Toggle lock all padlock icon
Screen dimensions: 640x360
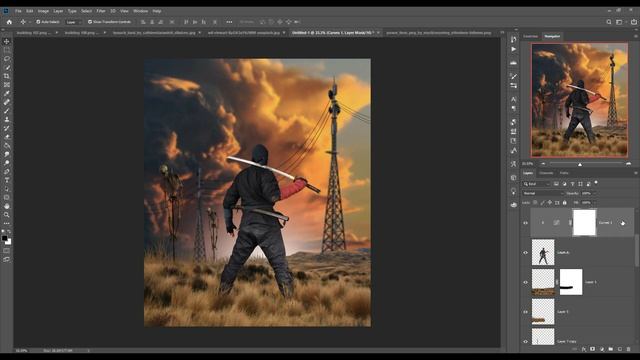[x=564, y=202]
